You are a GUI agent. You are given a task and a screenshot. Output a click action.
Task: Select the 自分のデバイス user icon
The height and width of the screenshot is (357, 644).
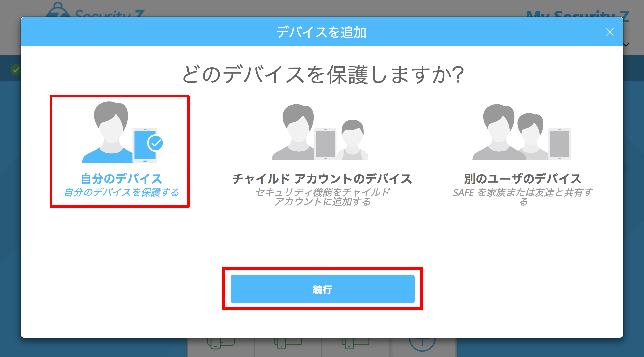(123, 132)
